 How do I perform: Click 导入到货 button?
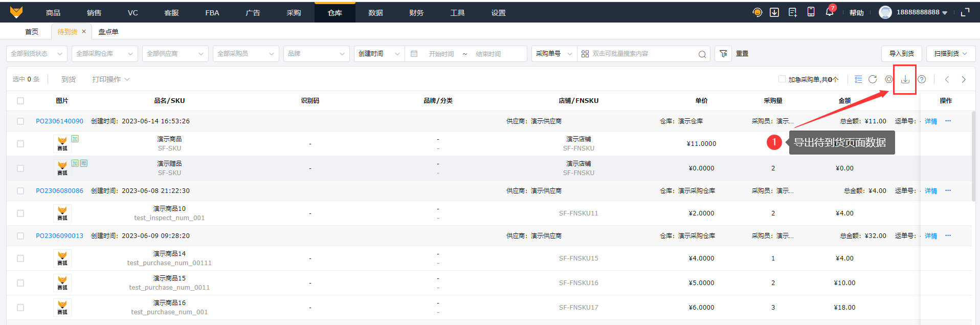pos(902,54)
